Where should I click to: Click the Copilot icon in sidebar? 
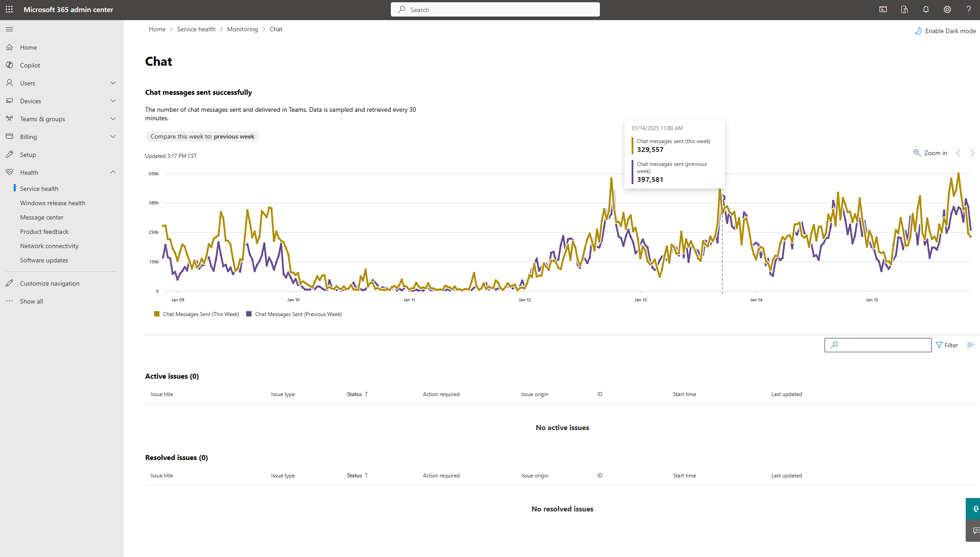click(x=9, y=65)
